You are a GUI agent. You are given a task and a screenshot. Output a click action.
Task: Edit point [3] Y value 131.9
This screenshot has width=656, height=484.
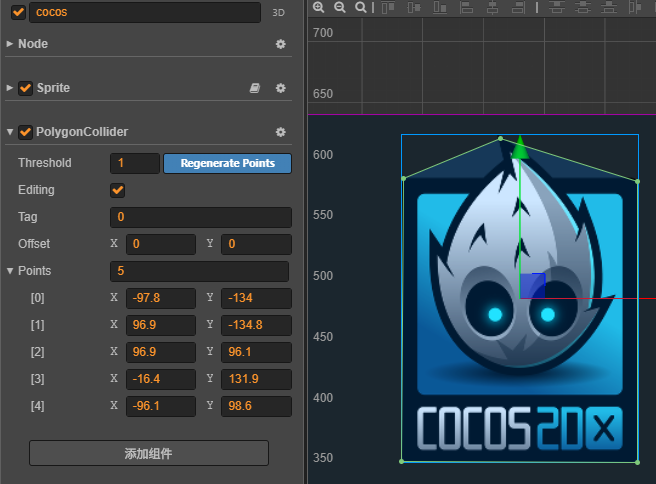pyautogui.click(x=256, y=379)
